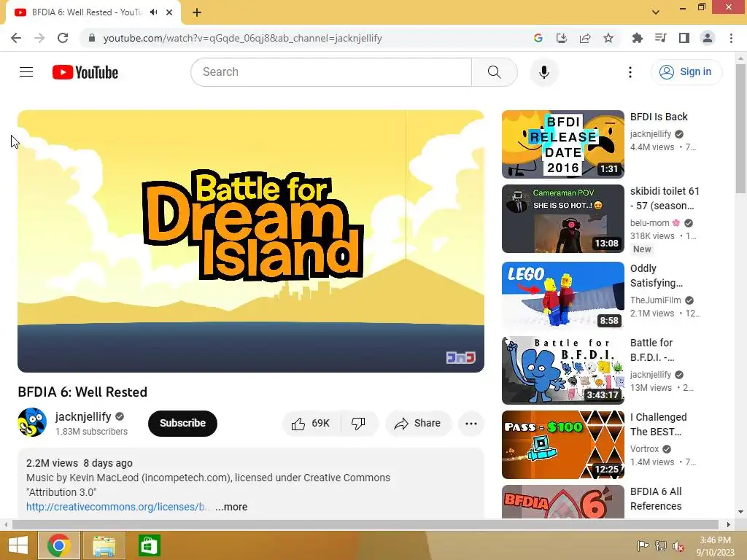Sign in to YouTube

point(686,72)
